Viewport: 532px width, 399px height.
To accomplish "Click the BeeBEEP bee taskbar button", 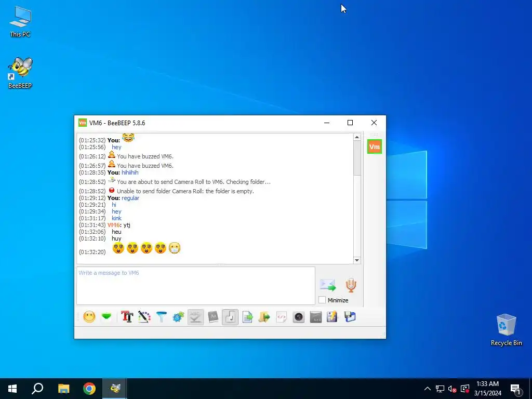I will (x=115, y=389).
